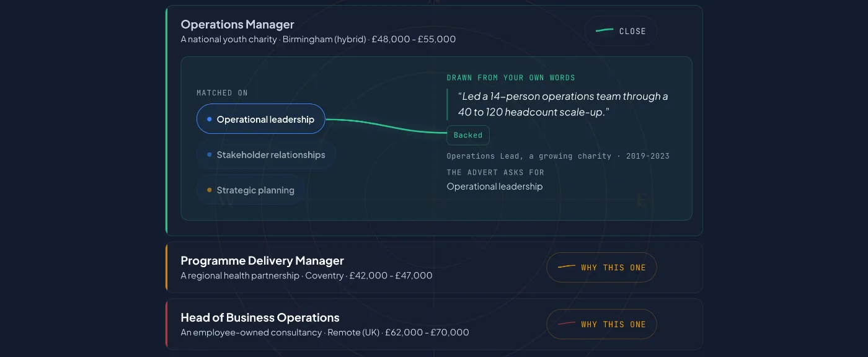This screenshot has width=868, height=357.
Task: Click the Matched On label
Action: (222, 93)
